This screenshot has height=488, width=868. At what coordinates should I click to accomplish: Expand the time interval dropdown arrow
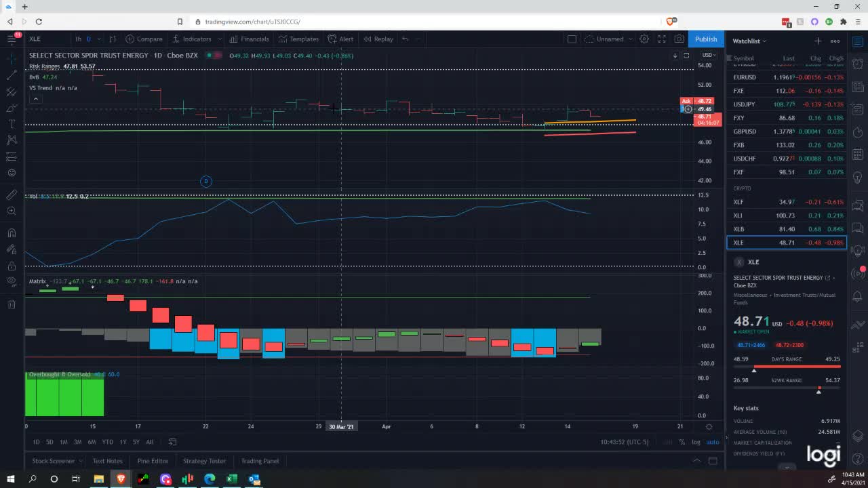click(98, 39)
